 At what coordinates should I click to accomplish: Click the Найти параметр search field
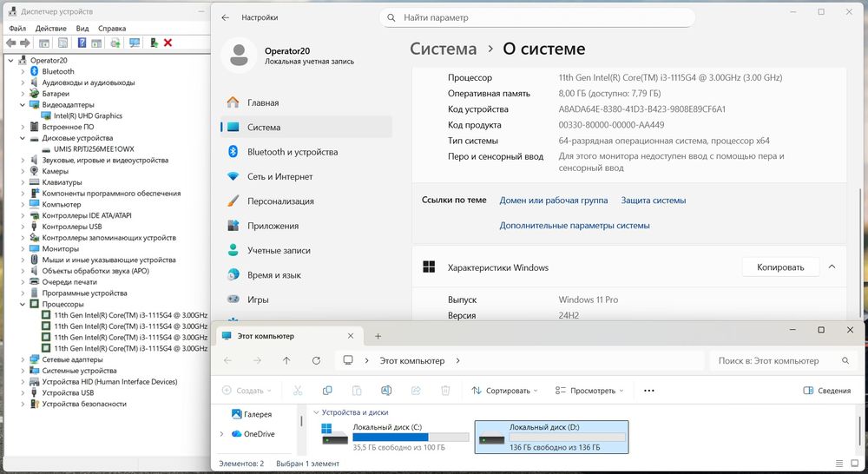(537, 17)
